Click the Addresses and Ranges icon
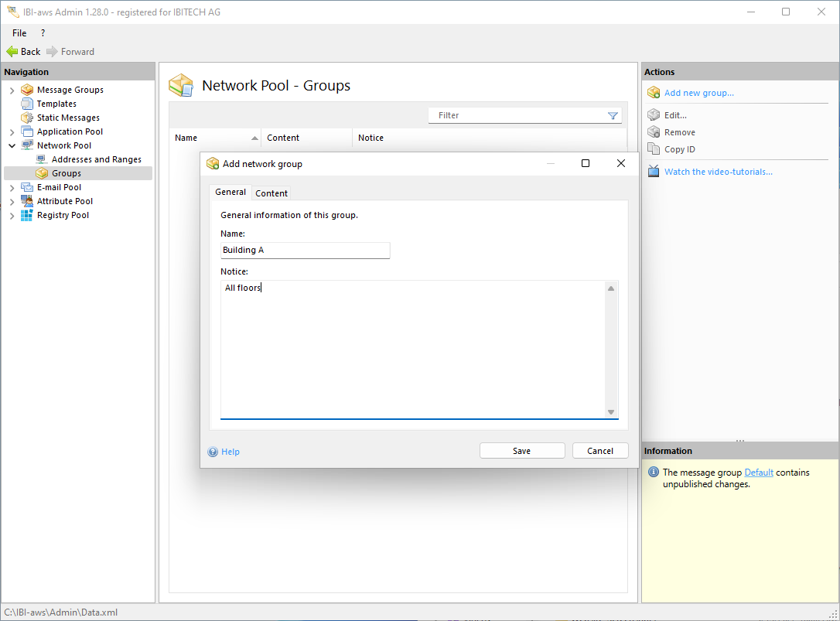840x621 pixels. click(x=42, y=159)
